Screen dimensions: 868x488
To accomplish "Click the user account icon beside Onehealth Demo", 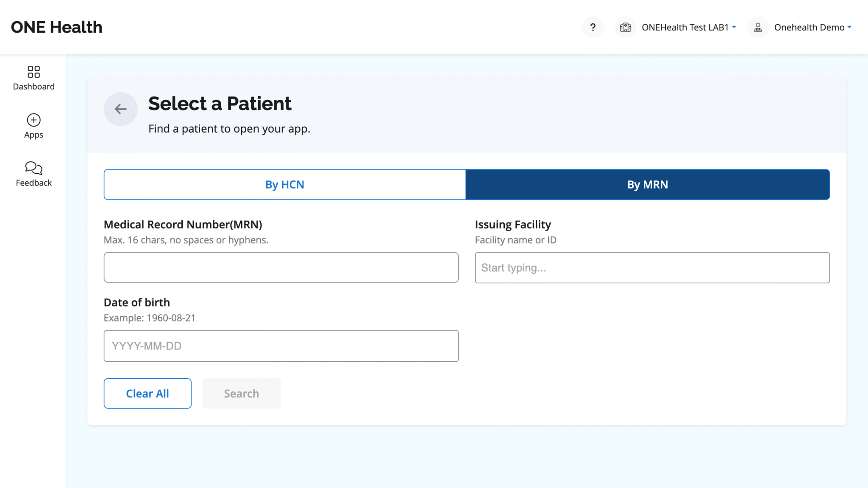I will click(757, 27).
